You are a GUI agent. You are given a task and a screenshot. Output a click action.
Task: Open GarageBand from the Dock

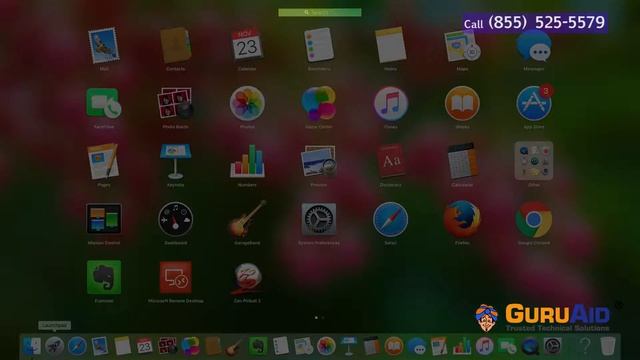[235, 346]
